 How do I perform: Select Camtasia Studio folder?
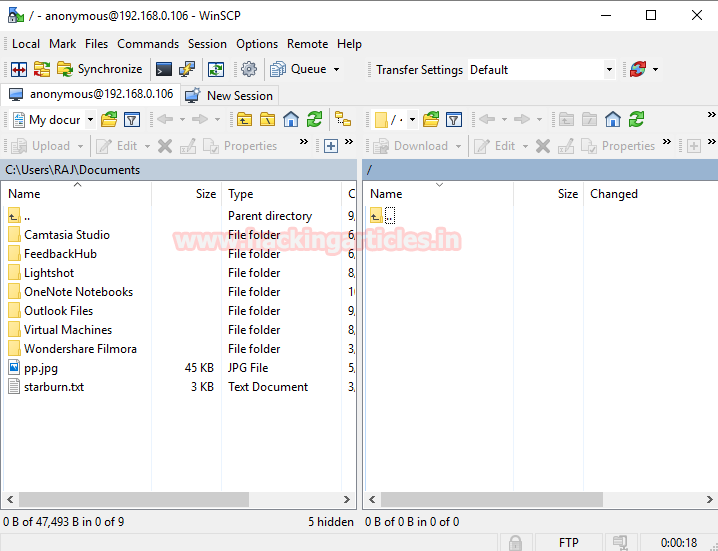pyautogui.click(x=67, y=235)
